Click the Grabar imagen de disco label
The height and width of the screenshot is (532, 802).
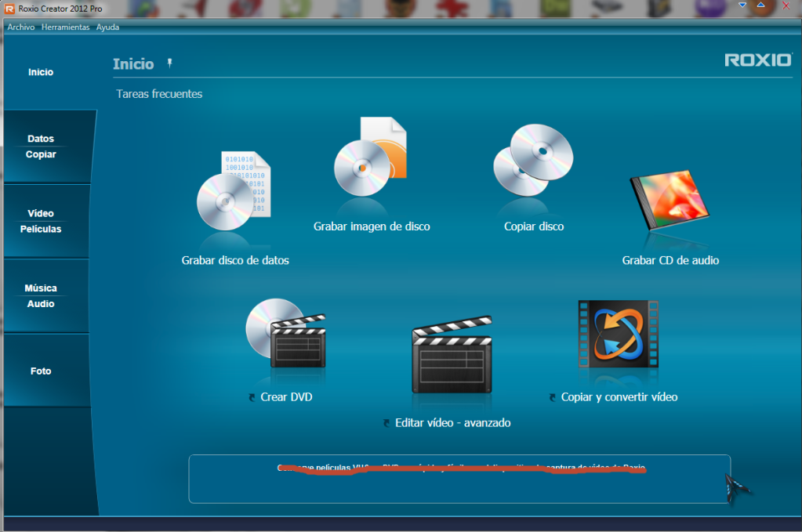coord(372,226)
